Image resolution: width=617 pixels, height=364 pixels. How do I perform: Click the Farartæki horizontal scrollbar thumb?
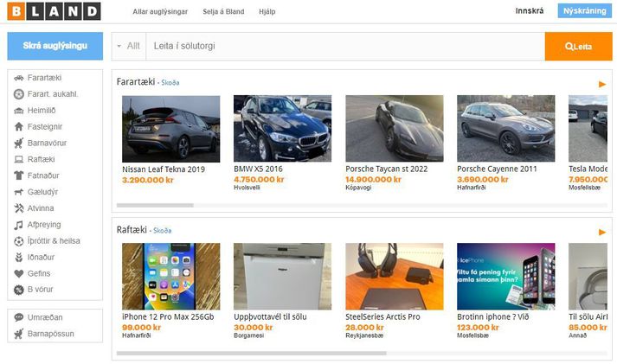click(x=155, y=205)
